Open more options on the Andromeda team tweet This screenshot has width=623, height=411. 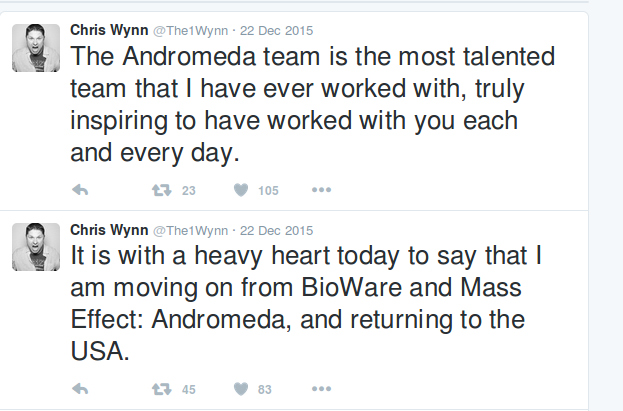[x=320, y=190]
